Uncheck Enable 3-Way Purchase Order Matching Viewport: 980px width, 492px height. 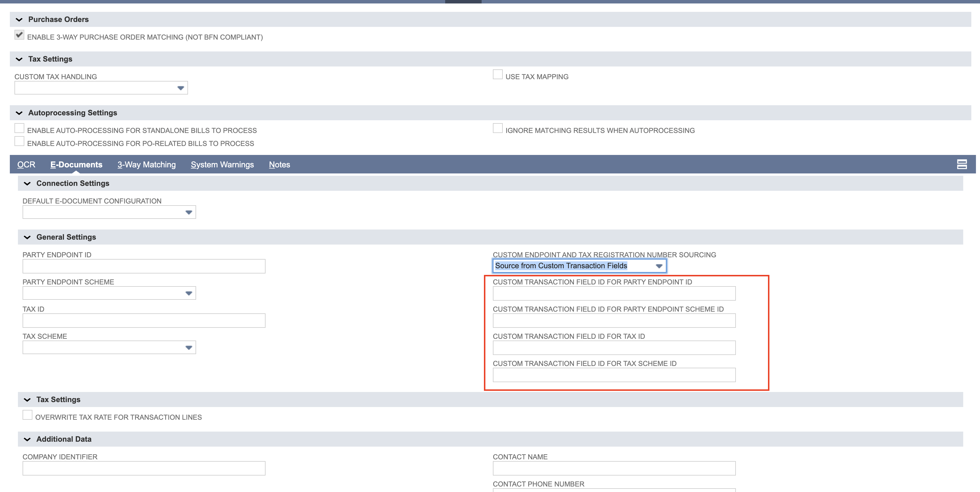(x=19, y=35)
